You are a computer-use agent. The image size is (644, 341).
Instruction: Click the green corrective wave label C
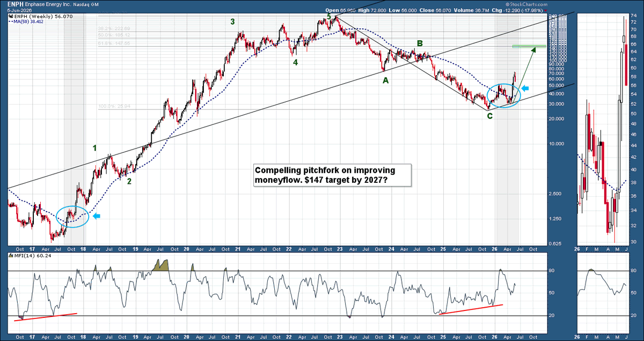(x=489, y=116)
